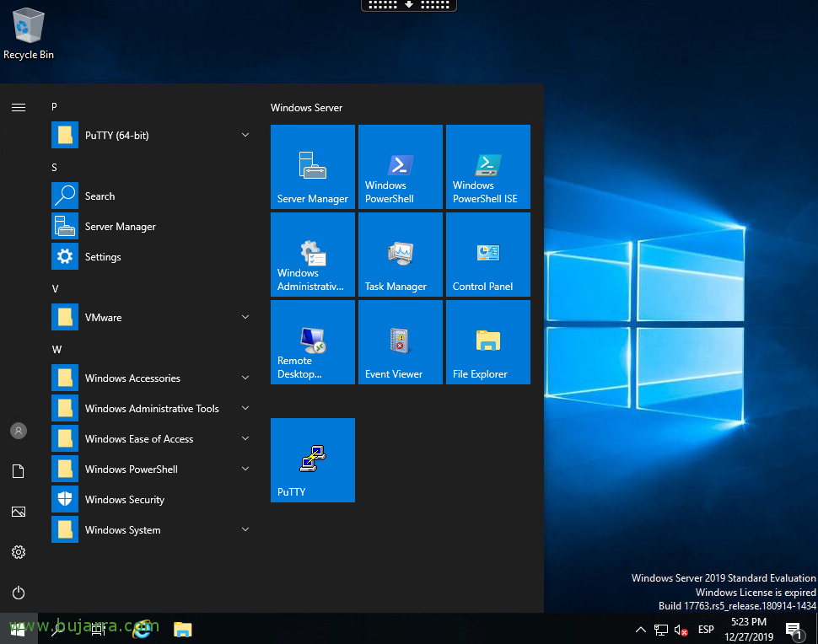Click the letter P section header
The image size is (818, 644).
pyautogui.click(x=54, y=106)
